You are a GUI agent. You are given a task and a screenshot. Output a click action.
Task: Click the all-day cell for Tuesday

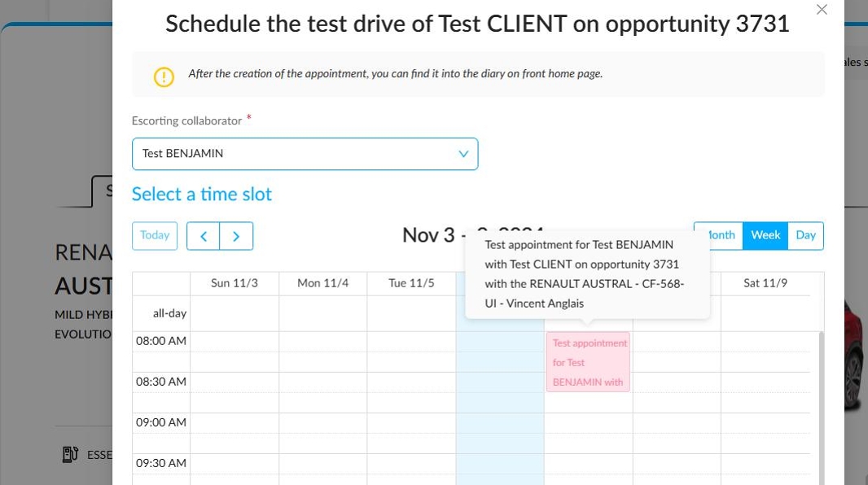click(411, 313)
